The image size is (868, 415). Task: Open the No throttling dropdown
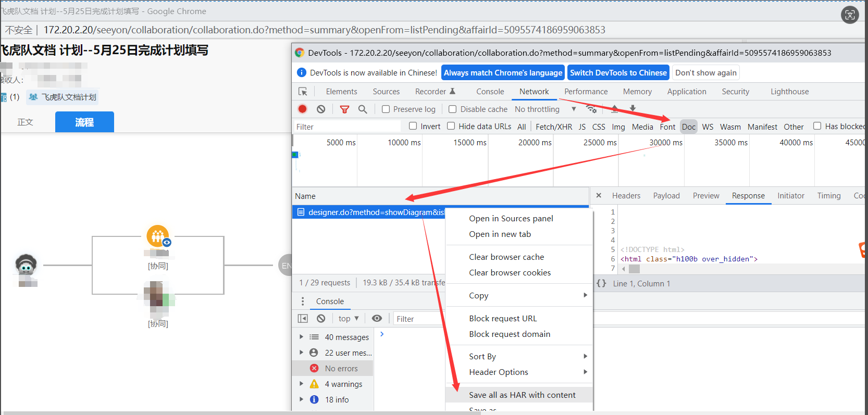[545, 109]
